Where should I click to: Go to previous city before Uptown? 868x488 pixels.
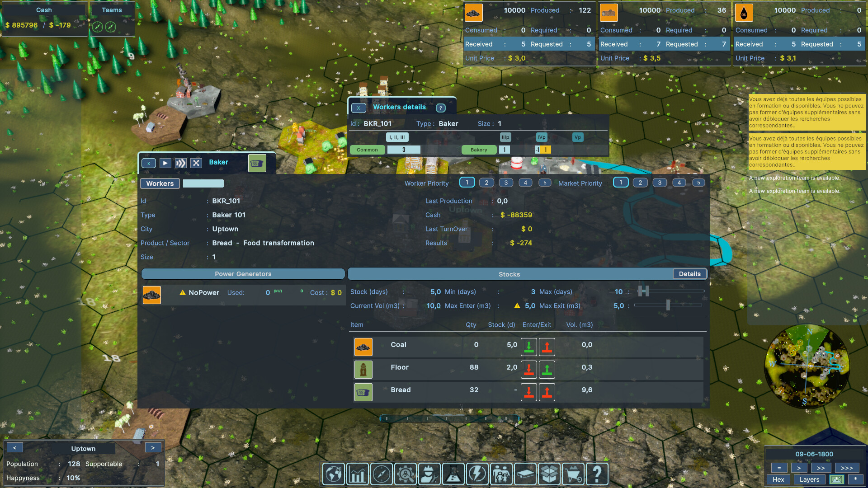click(x=14, y=447)
